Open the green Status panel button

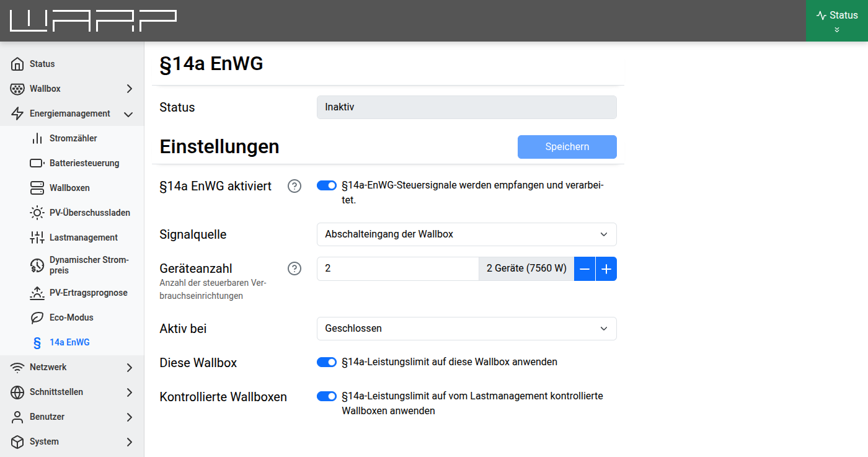pyautogui.click(x=837, y=20)
